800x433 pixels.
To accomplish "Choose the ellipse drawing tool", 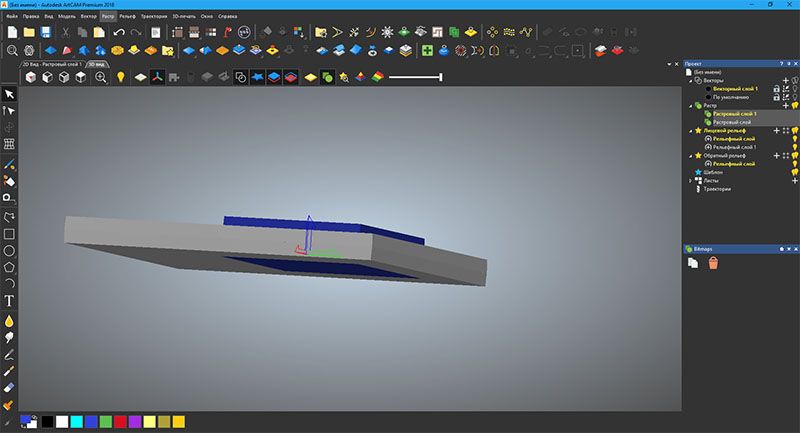I will [9, 251].
